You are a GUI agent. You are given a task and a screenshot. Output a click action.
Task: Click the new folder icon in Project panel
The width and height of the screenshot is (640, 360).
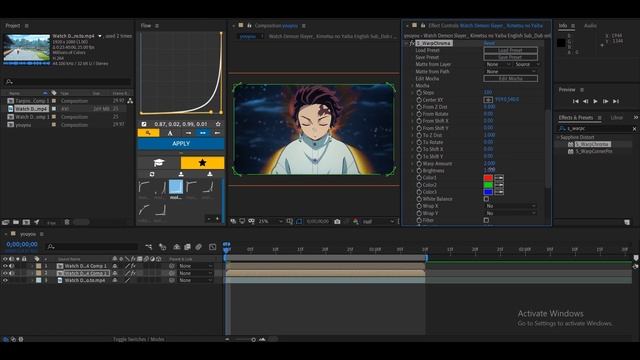16,222
